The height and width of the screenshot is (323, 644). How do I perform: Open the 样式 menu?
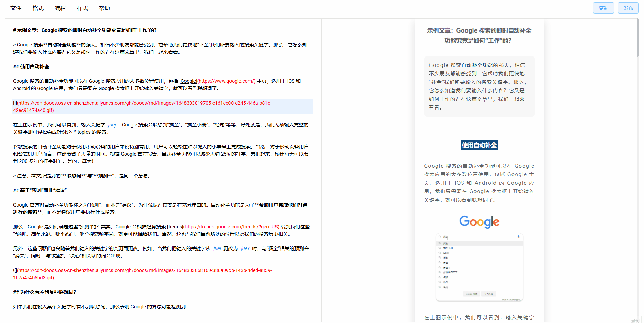pos(82,8)
